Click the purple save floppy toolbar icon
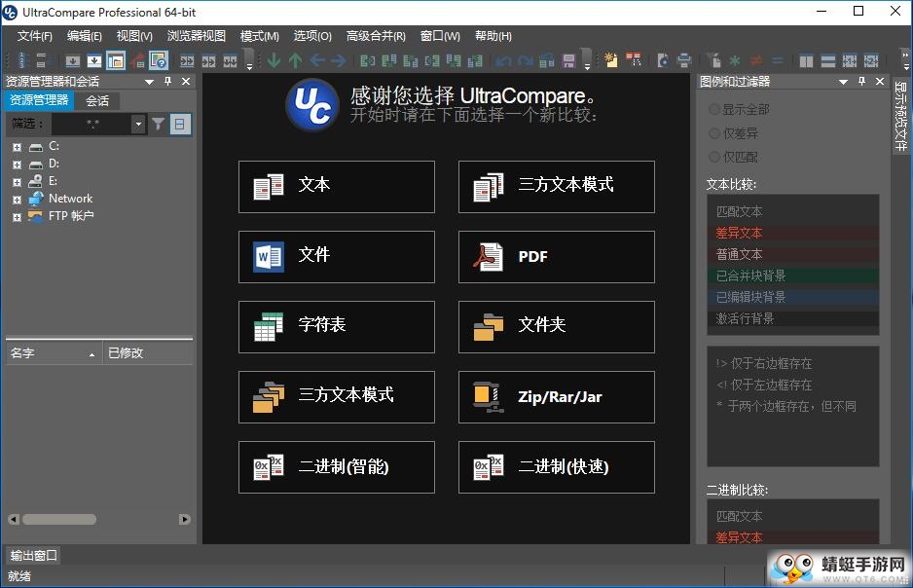 568,60
